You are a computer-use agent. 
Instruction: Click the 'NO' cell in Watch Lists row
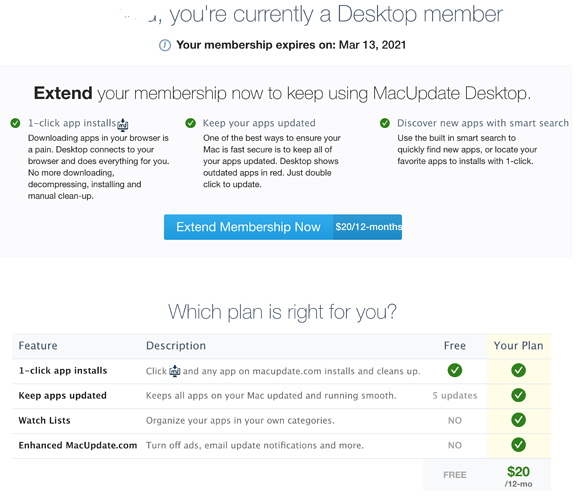click(455, 420)
